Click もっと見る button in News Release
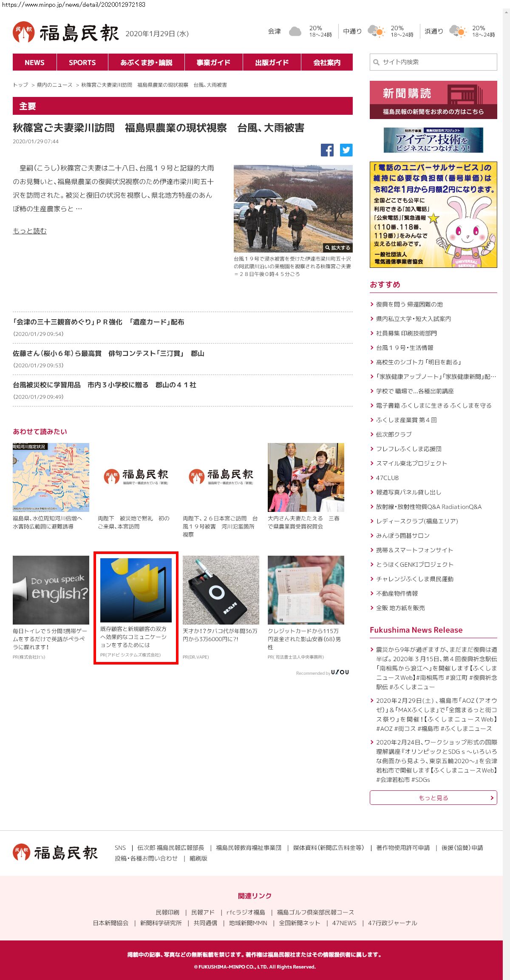Screen dimensions: 510x980 click(433, 798)
